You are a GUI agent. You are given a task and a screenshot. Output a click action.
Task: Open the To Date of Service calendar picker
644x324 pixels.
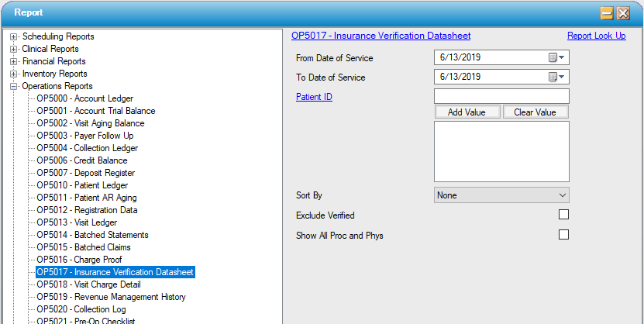(x=557, y=77)
